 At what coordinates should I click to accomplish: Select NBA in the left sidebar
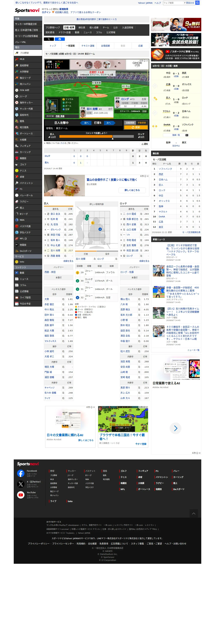(x=28, y=220)
